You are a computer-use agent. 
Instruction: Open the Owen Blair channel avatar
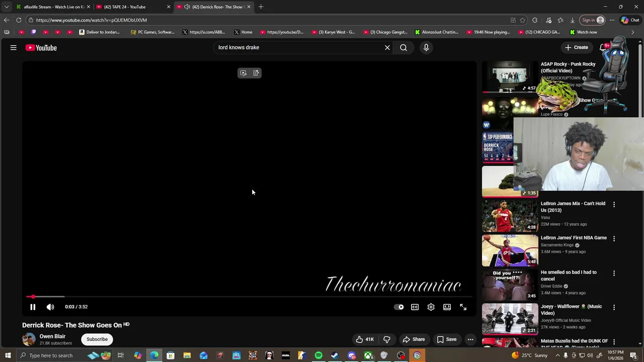point(29,339)
